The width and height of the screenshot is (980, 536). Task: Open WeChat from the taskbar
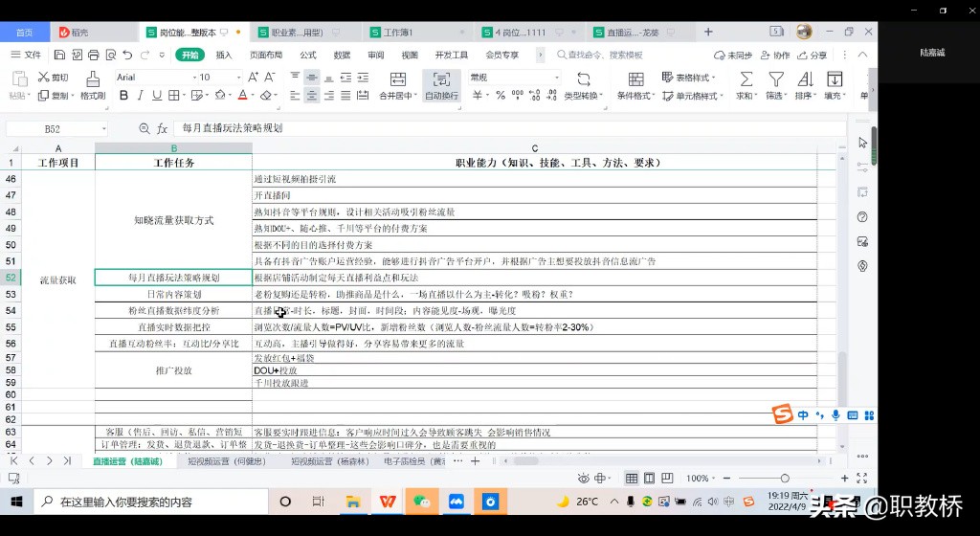point(421,502)
